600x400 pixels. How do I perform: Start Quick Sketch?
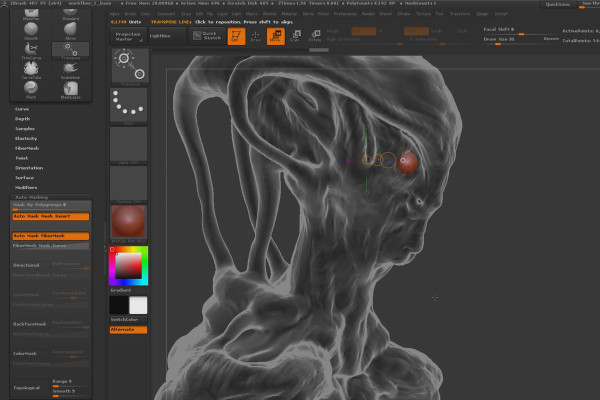[207, 36]
